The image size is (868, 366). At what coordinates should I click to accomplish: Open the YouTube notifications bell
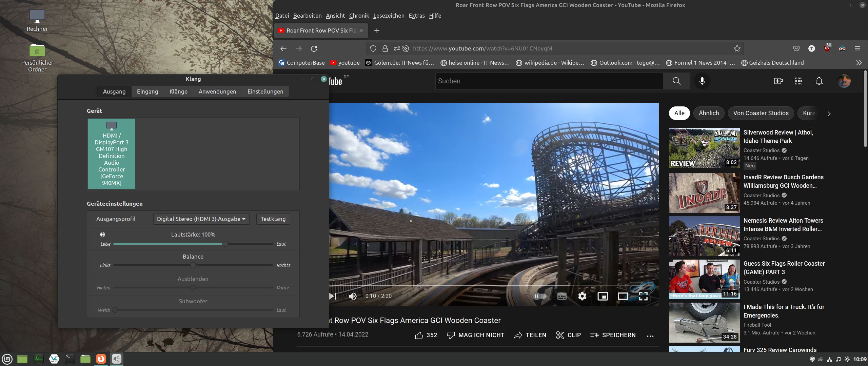coord(819,81)
